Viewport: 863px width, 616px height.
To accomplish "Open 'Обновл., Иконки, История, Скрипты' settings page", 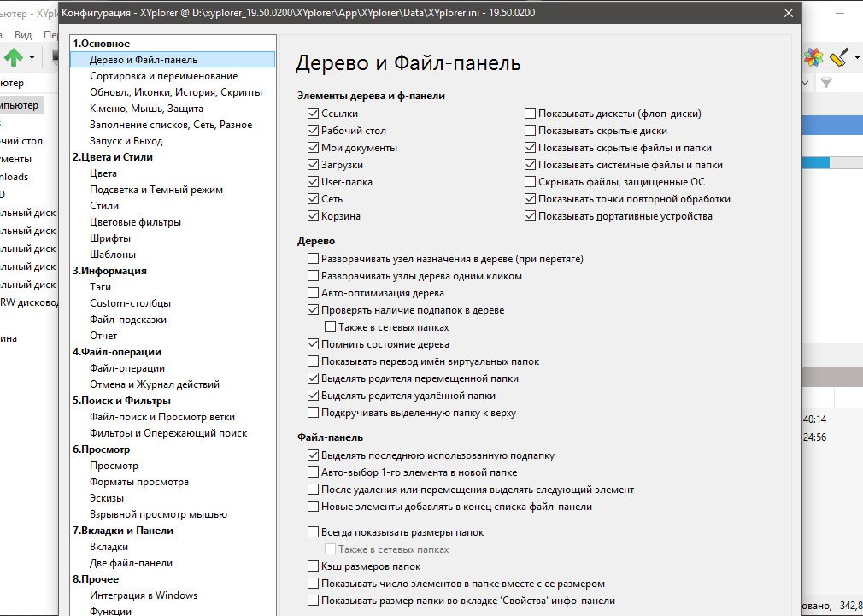I will (x=175, y=92).
